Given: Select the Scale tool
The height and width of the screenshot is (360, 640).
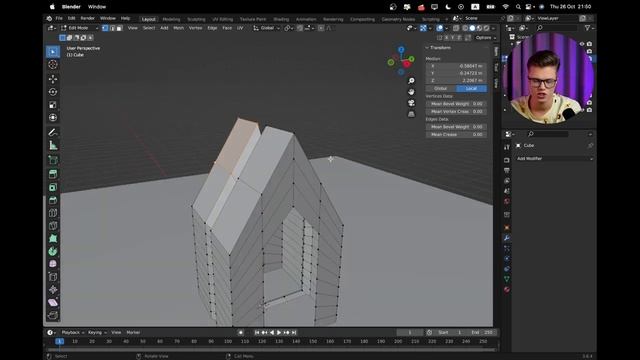Looking at the screenshot, I should pyautogui.click(x=53, y=105).
